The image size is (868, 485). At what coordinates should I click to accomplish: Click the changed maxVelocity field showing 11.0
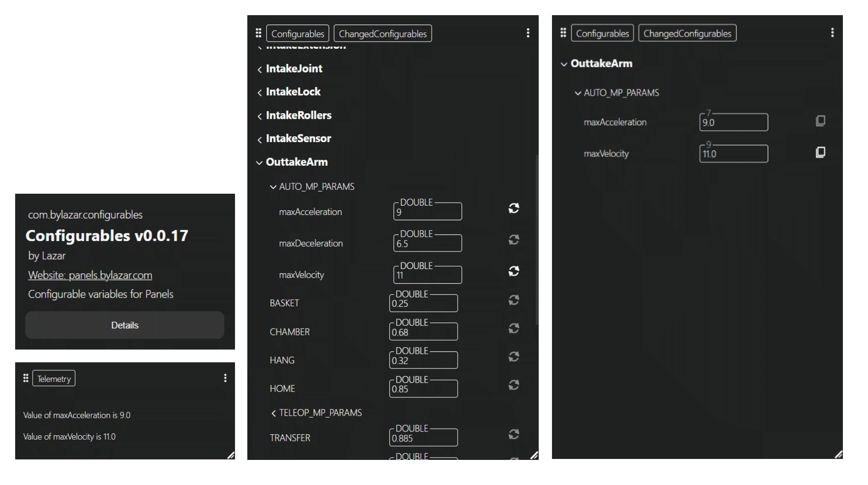click(733, 153)
